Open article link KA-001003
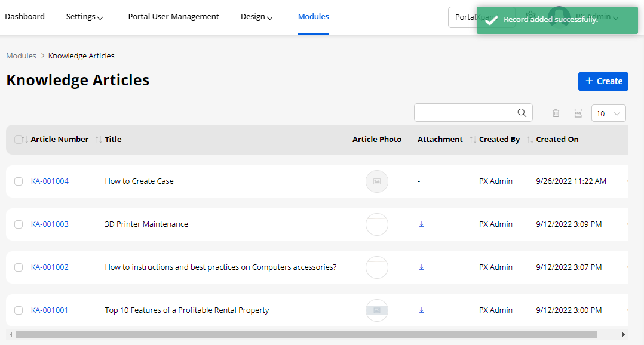 click(x=50, y=224)
